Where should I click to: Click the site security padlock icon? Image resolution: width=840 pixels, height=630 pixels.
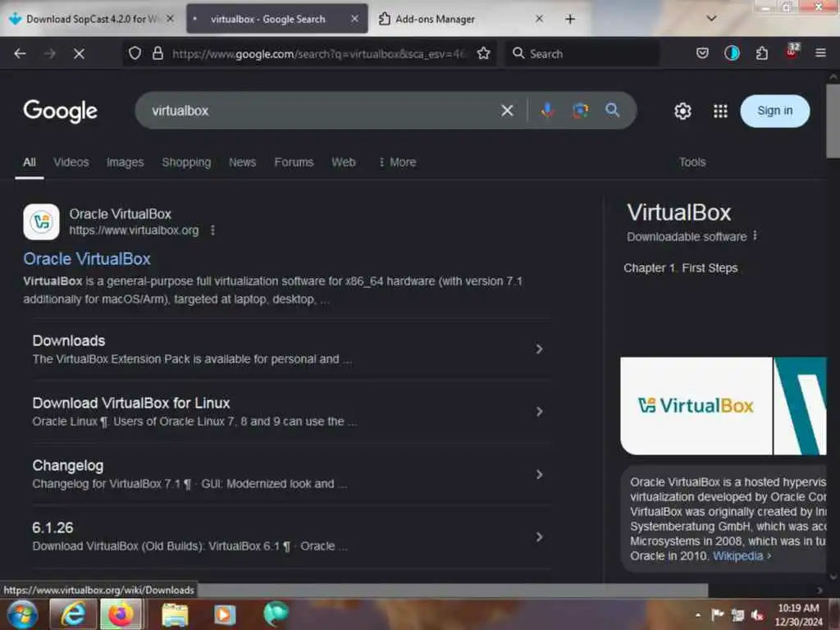click(157, 53)
